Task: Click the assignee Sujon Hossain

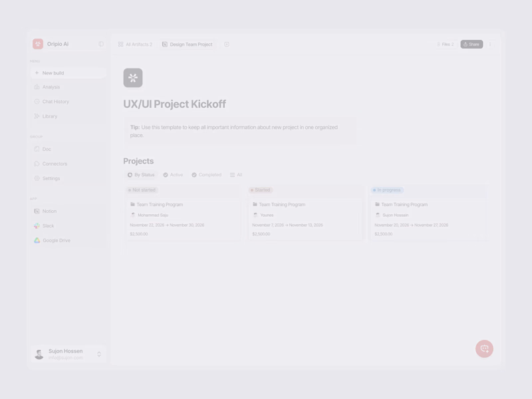Action: pos(392,215)
